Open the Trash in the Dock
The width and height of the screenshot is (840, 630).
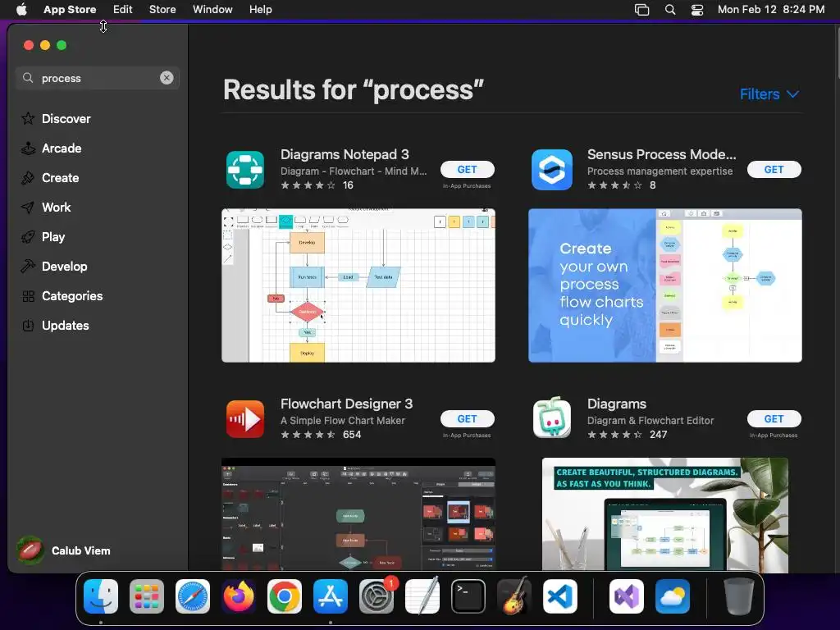(738, 596)
